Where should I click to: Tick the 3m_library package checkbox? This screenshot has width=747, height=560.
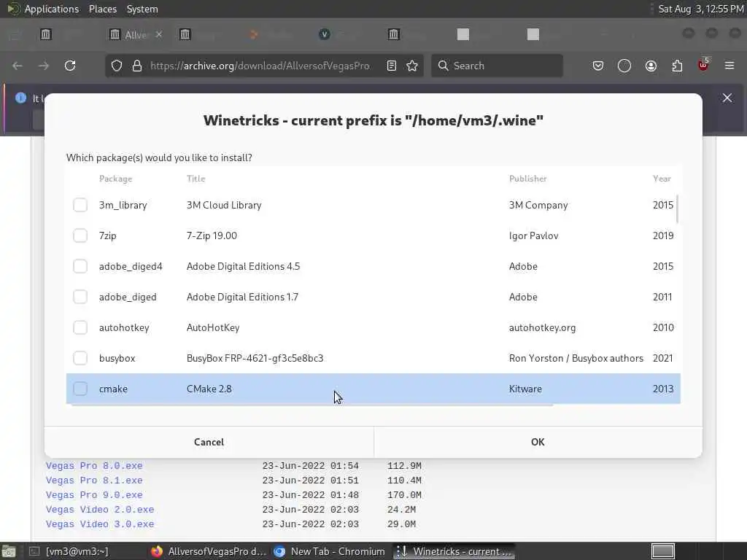(80, 205)
